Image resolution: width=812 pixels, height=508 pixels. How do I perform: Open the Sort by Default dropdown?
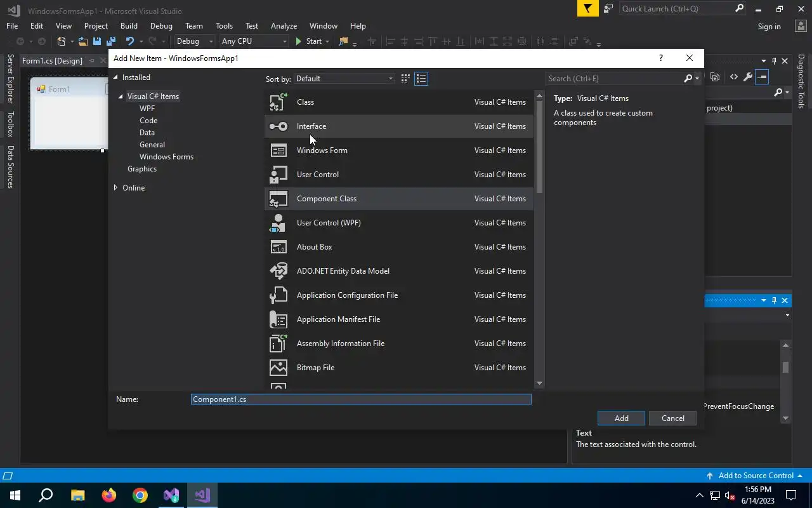(x=344, y=79)
